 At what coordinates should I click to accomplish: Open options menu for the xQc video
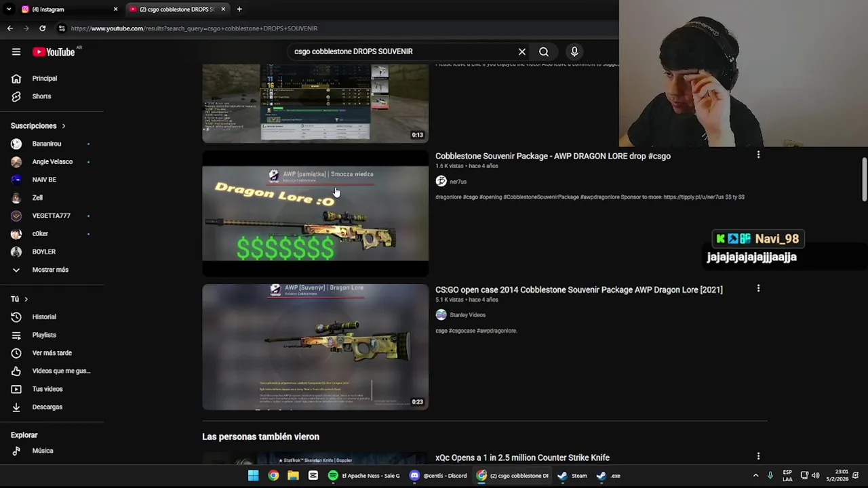(758, 457)
